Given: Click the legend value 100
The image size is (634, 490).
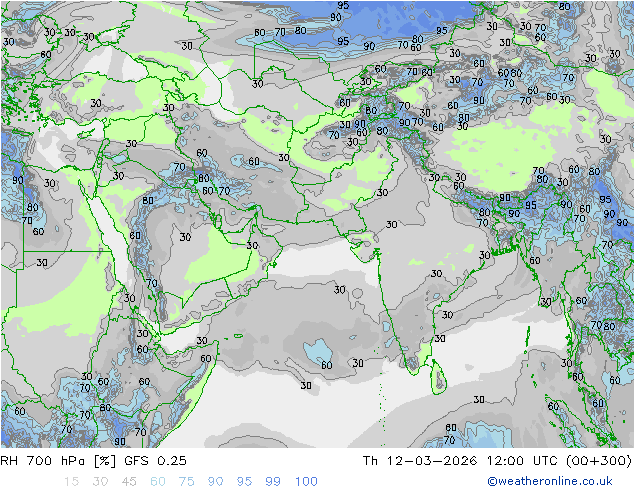Looking at the screenshot, I should click(306, 482).
